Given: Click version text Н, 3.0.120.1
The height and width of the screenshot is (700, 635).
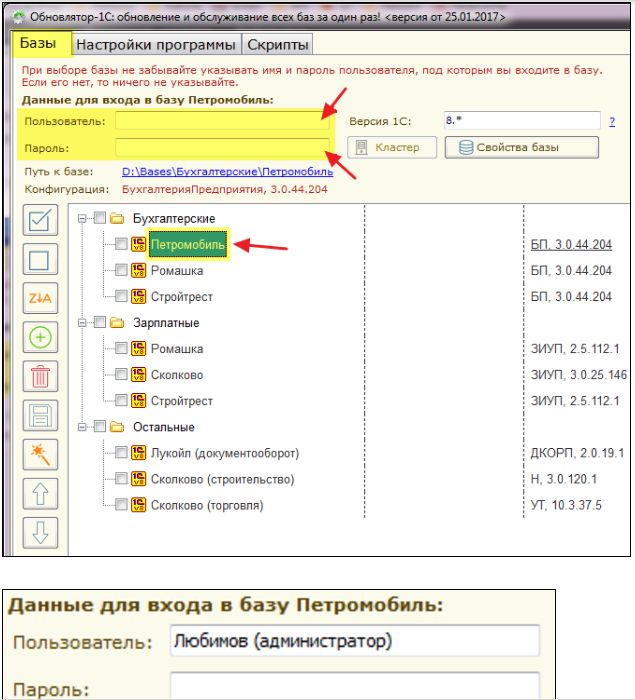Looking at the screenshot, I should pos(564,479).
